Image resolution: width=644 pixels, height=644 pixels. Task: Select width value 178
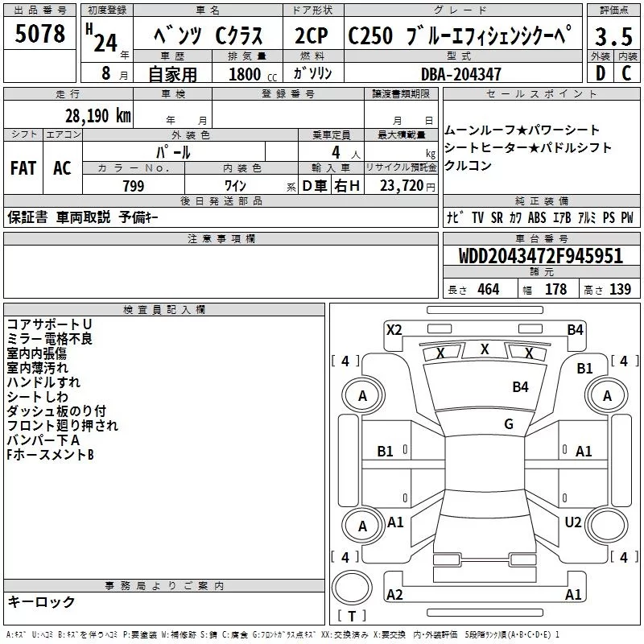click(x=555, y=290)
